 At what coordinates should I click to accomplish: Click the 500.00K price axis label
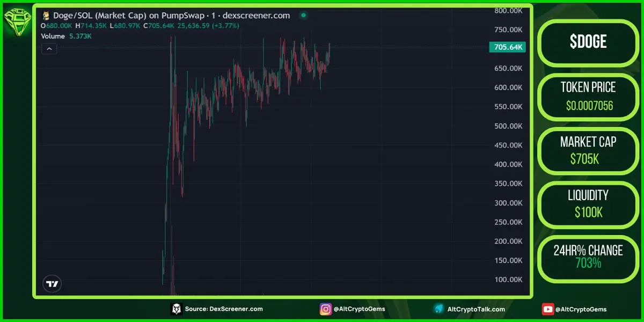pyautogui.click(x=508, y=126)
